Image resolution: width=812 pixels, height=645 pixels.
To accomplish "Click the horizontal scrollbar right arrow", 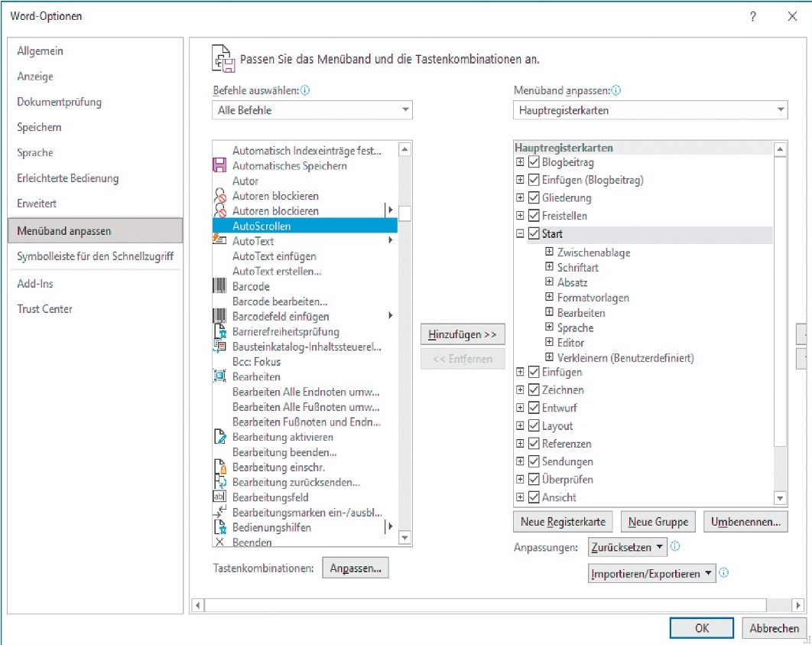I will (x=798, y=605).
